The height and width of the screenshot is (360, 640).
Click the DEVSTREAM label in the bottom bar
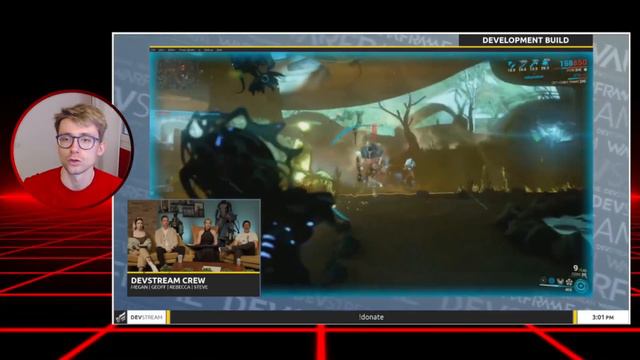tap(147, 317)
